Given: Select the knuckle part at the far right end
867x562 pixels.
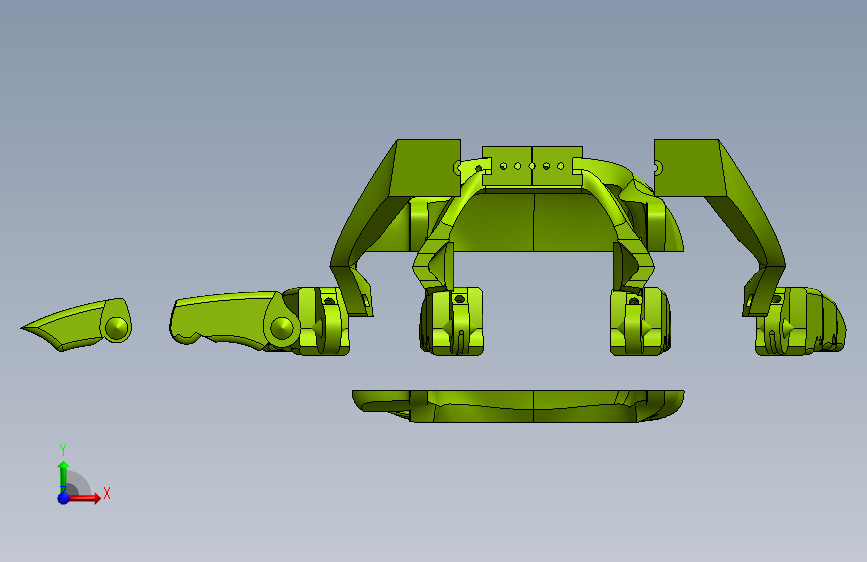Looking at the screenshot, I should [x=801, y=321].
